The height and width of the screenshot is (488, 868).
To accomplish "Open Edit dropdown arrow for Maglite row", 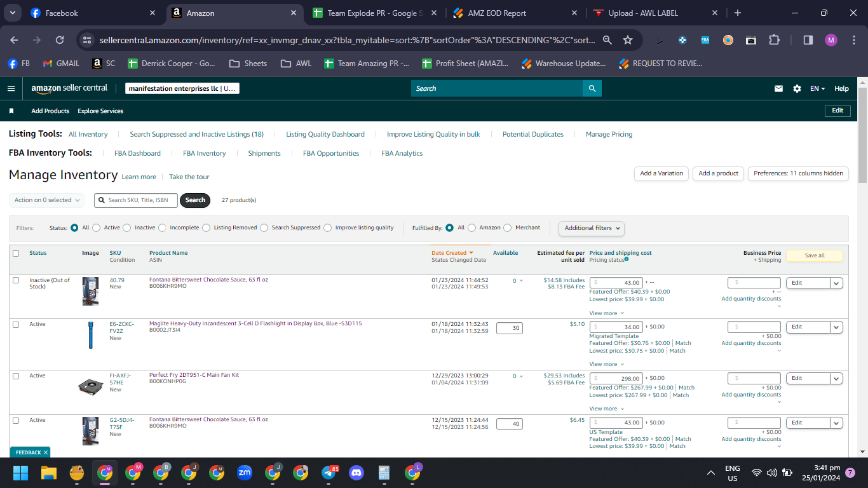I will tap(837, 327).
